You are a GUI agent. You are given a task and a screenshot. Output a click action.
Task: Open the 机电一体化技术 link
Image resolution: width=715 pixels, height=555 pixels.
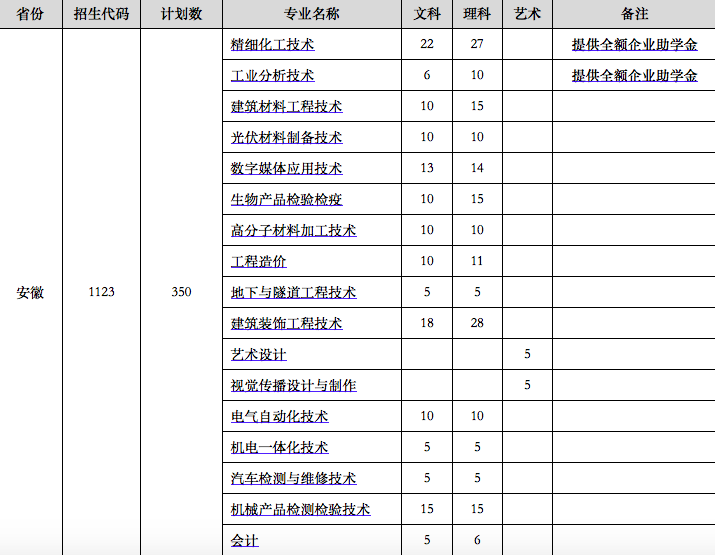point(280,447)
